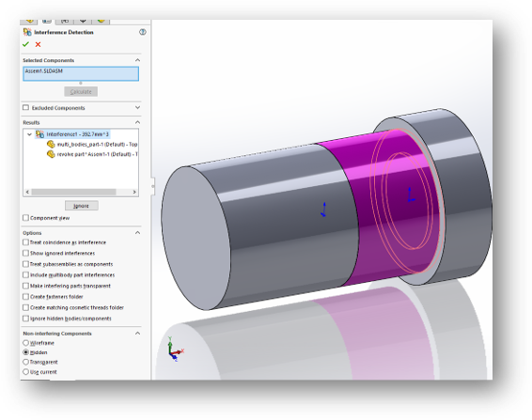
Task: Expand the Excluded Components section
Action: coord(137,107)
